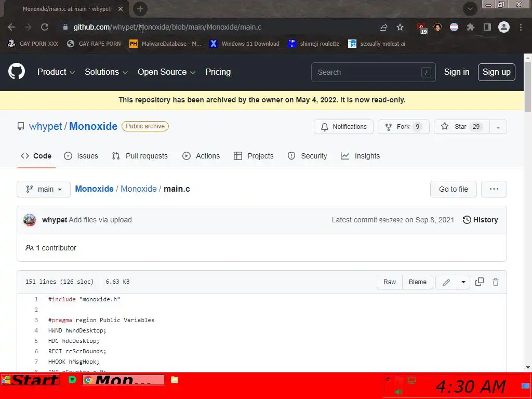The width and height of the screenshot is (532, 399).
Task: View commit History
Action: [481, 220]
